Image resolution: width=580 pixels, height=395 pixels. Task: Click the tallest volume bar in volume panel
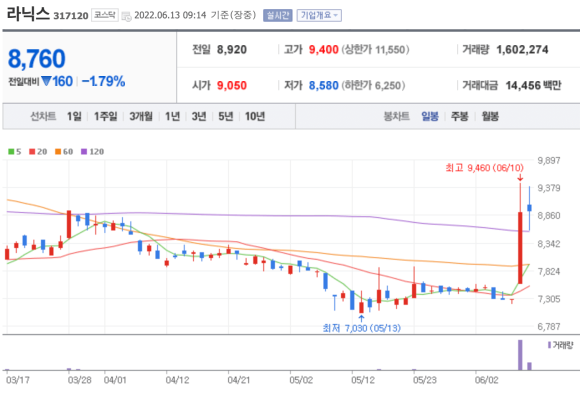(x=520, y=355)
